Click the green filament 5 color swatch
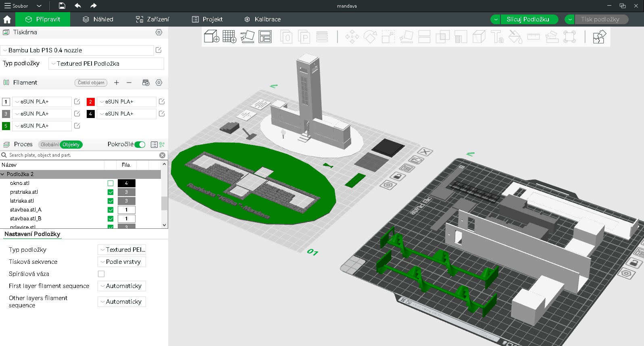Image resolution: width=644 pixels, height=346 pixels. (6, 126)
